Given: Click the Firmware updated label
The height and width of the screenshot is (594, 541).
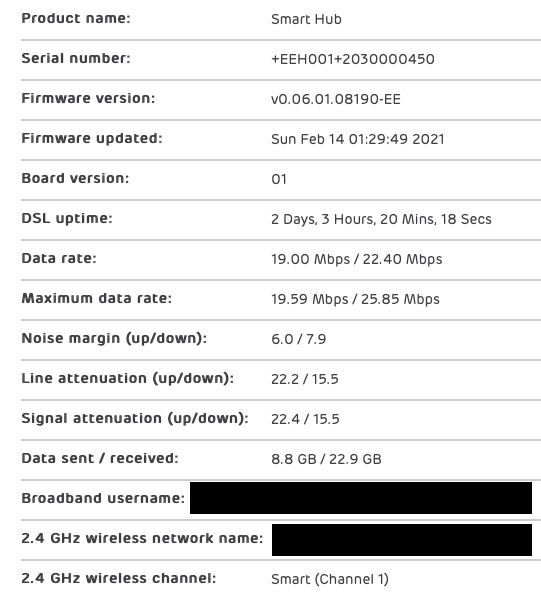Looking at the screenshot, I should pos(92,138).
